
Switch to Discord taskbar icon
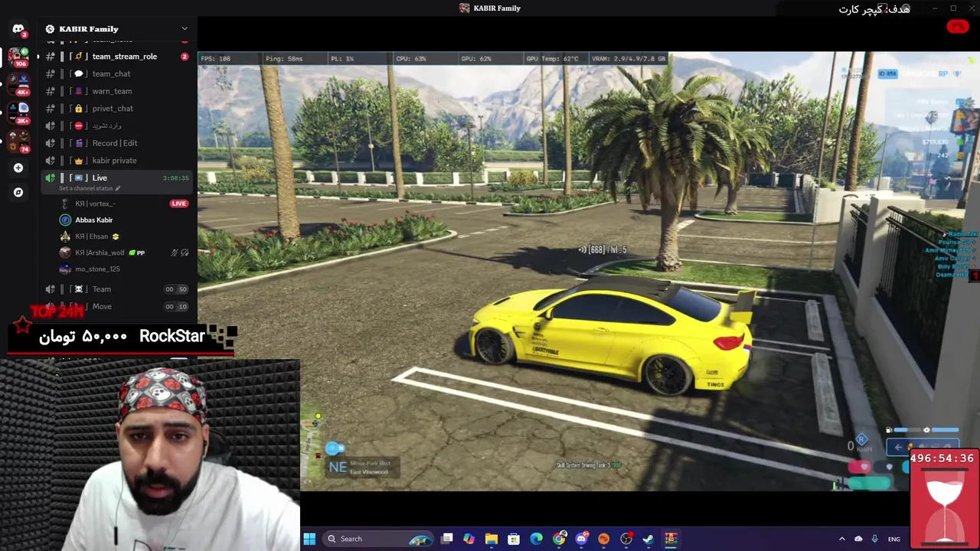(582, 539)
